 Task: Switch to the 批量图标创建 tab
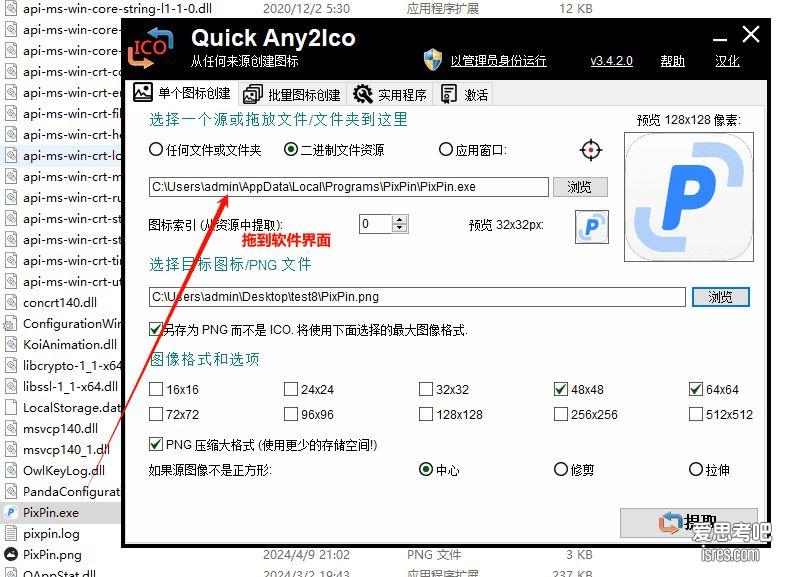tap(291, 94)
